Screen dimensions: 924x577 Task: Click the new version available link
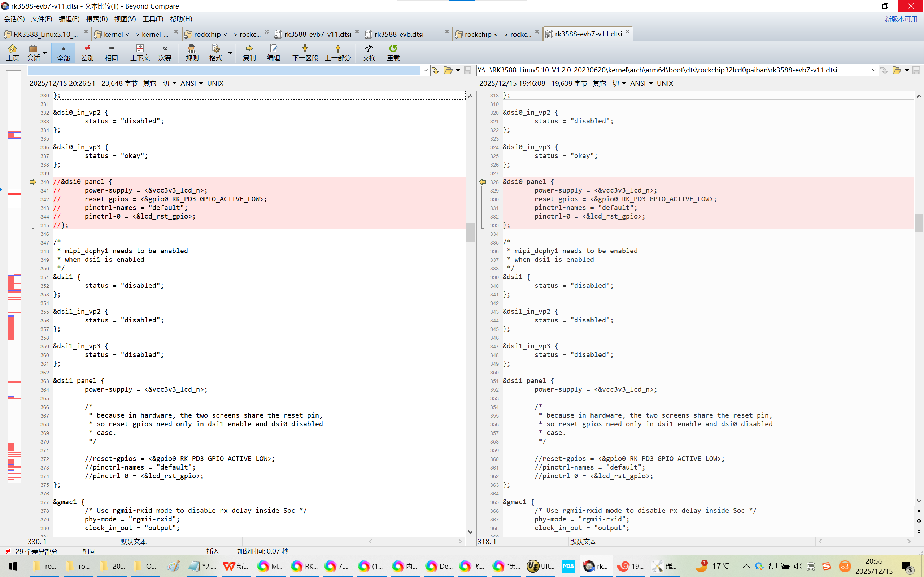[903, 19]
